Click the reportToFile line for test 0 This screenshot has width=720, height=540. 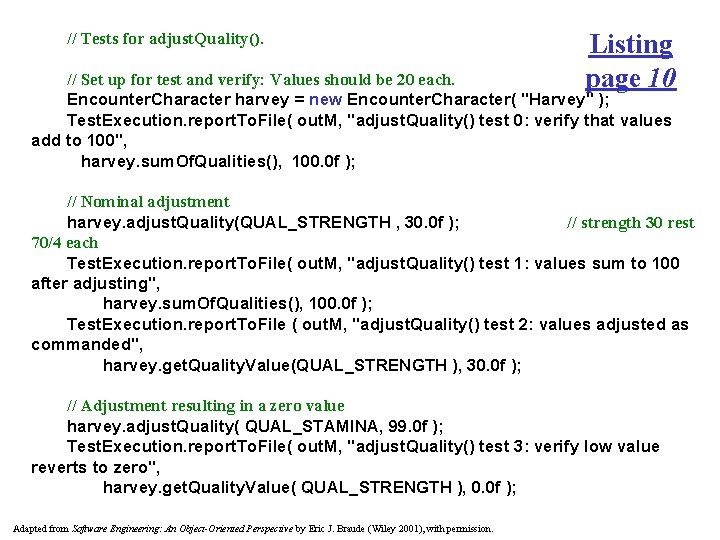(x=369, y=121)
